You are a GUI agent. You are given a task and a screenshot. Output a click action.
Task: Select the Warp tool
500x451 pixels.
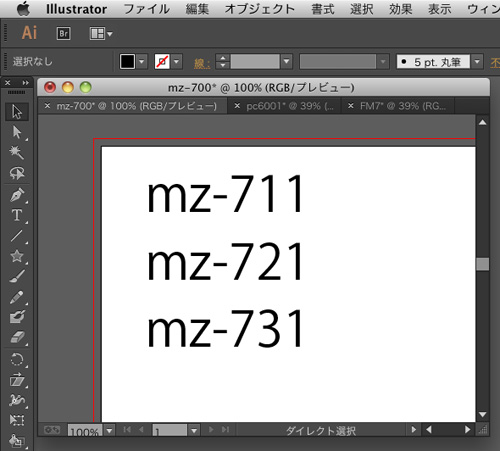coord(17,400)
